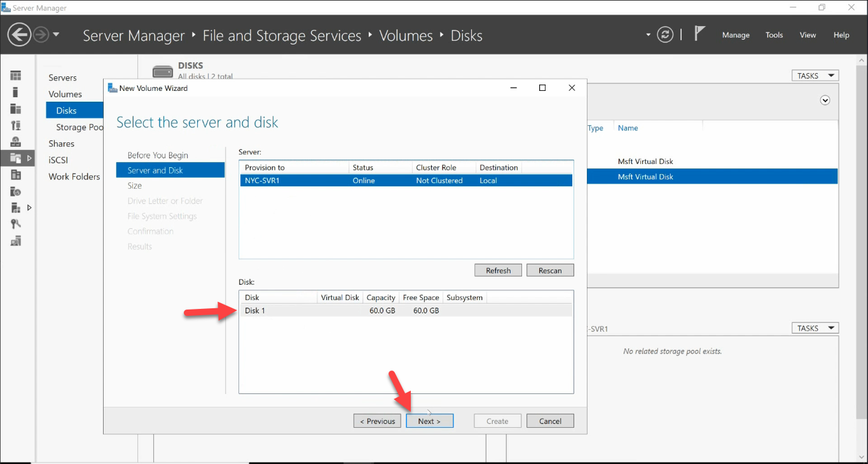The width and height of the screenshot is (868, 464).
Task: Go to Shares in the navigation pane
Action: point(62,144)
